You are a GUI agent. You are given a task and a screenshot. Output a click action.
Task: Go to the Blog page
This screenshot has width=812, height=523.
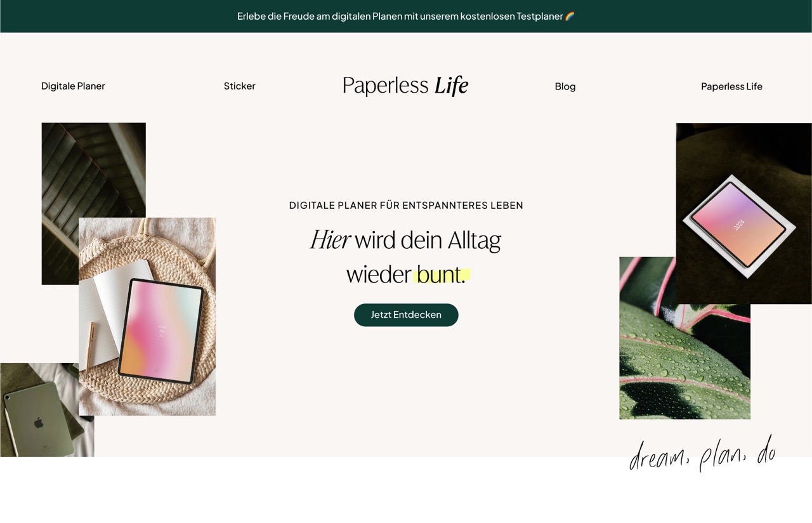(x=565, y=86)
